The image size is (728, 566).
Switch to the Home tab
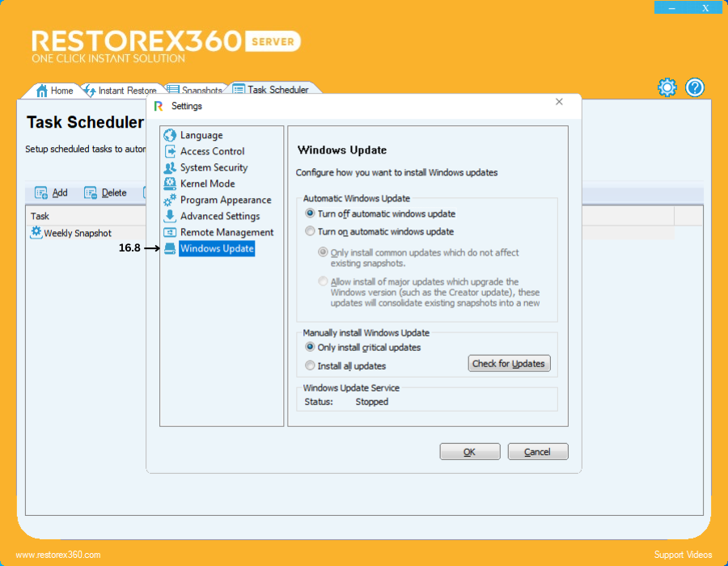click(x=55, y=91)
